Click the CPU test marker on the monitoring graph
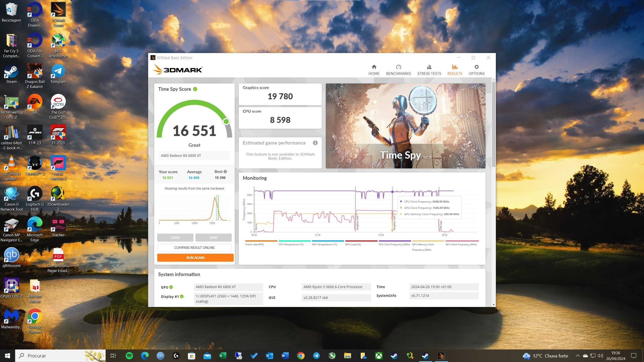 coord(440,225)
